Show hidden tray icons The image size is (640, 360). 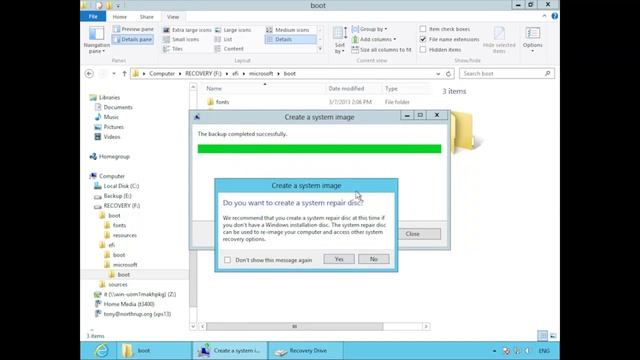tap(494, 351)
